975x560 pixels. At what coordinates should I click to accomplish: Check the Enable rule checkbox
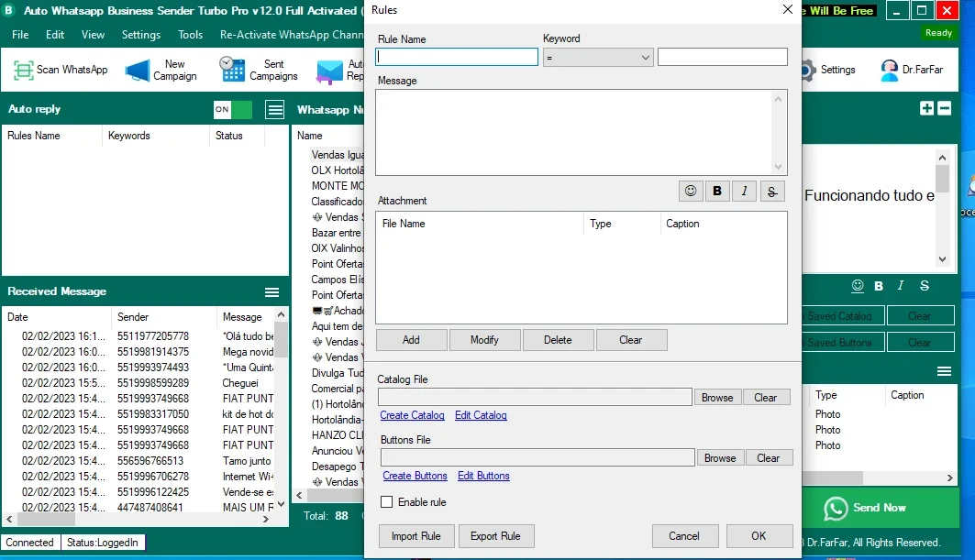pos(387,501)
